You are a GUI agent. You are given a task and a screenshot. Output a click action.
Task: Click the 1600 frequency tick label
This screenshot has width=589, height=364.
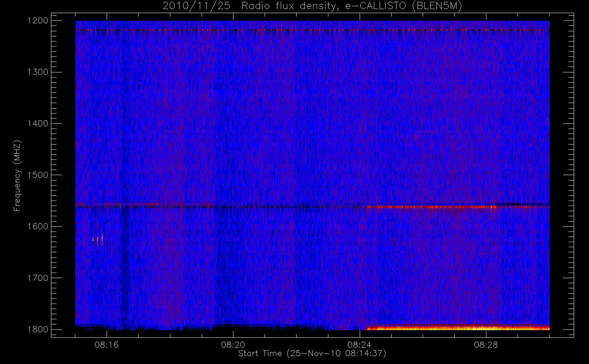[x=38, y=226]
